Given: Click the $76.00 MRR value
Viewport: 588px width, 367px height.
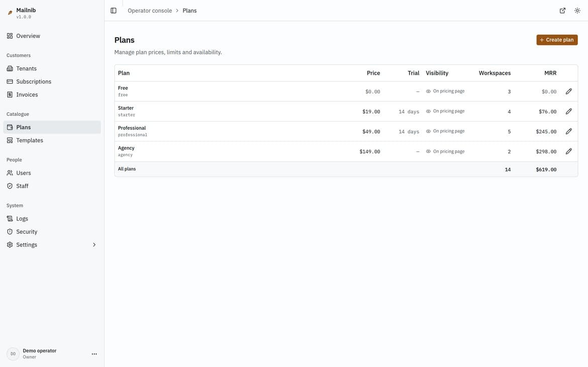Looking at the screenshot, I should coord(547,111).
